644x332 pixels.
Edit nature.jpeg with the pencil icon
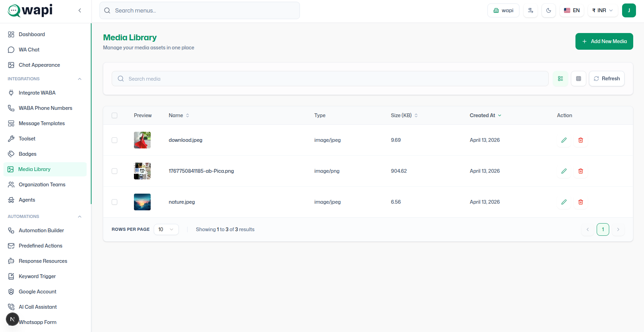(564, 202)
